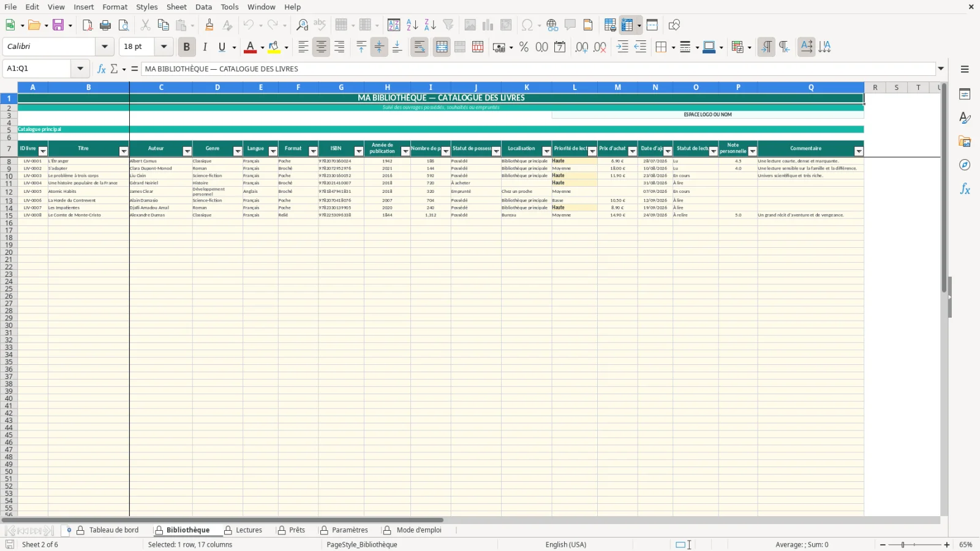The height and width of the screenshot is (551, 980).
Task: Click the Sidebar Settings hamburger button
Action: click(x=965, y=69)
